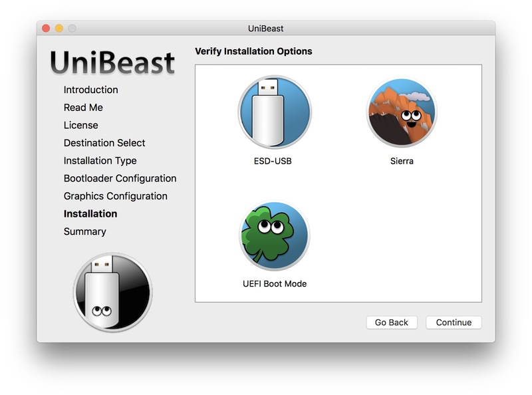Image resolution: width=532 pixels, height=395 pixels.
Task: Go to Installation Type step
Action: coord(100,160)
